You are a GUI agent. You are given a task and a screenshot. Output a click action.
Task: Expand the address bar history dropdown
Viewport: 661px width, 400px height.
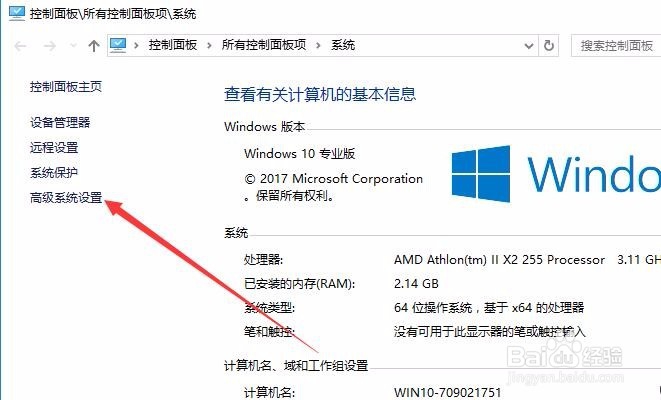pos(529,46)
